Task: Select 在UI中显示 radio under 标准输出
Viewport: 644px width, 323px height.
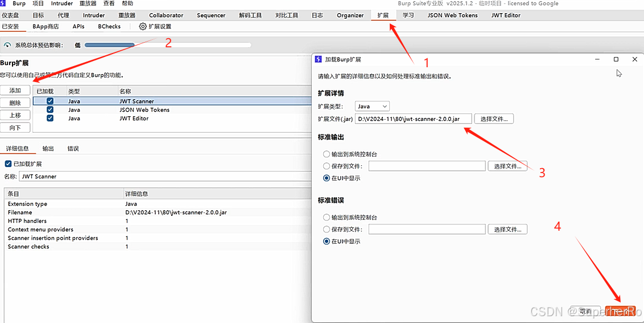Action: pos(327,178)
